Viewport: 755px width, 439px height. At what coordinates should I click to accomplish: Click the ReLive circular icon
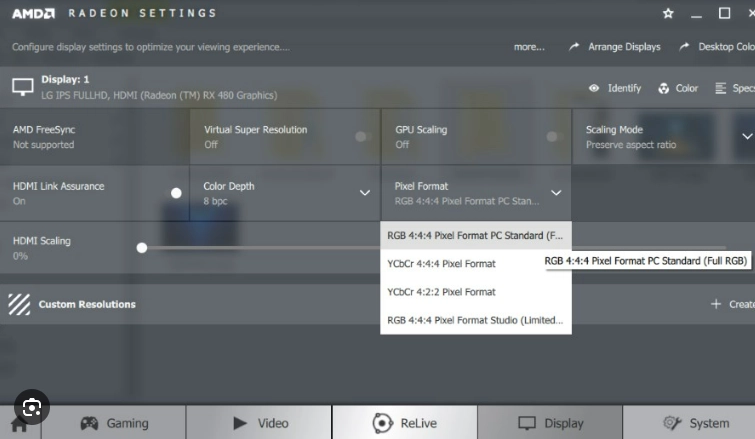(x=383, y=423)
